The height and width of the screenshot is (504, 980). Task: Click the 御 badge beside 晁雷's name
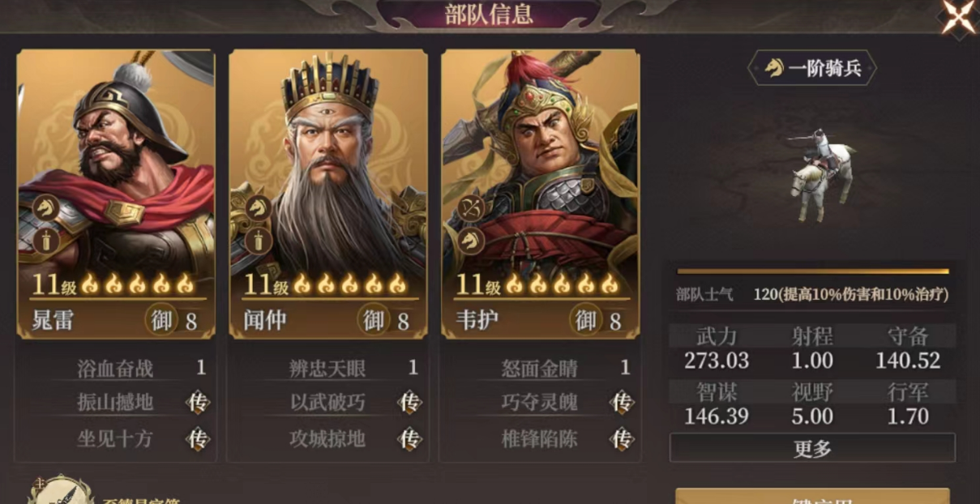(162, 319)
